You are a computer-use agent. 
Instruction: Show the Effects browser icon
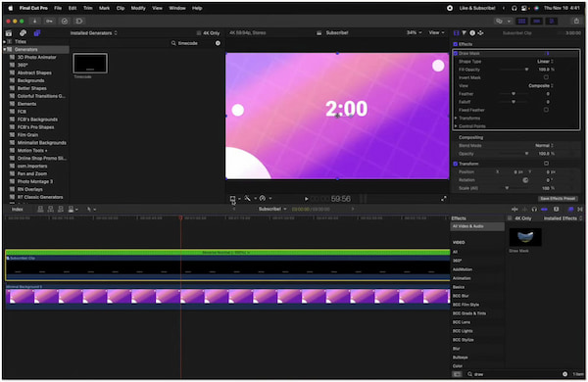pyautogui.click(x=570, y=210)
